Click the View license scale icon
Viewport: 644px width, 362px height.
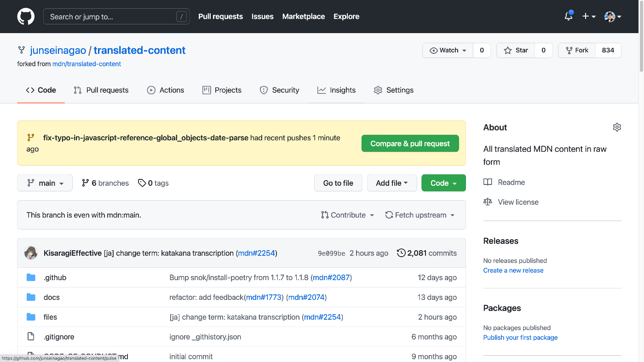[488, 202]
